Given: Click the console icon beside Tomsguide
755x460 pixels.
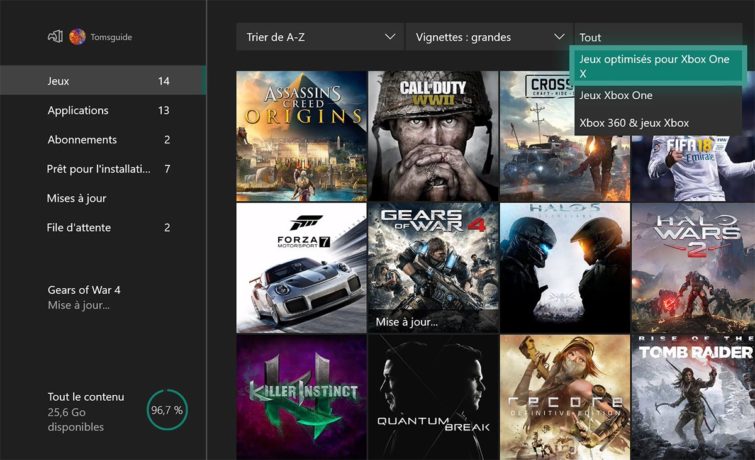Looking at the screenshot, I should [55, 37].
